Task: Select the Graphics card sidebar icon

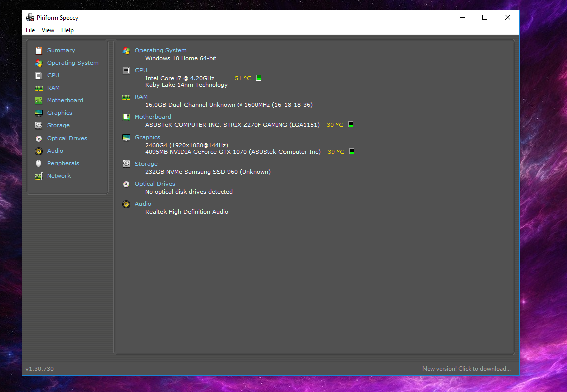Action: 39,113
